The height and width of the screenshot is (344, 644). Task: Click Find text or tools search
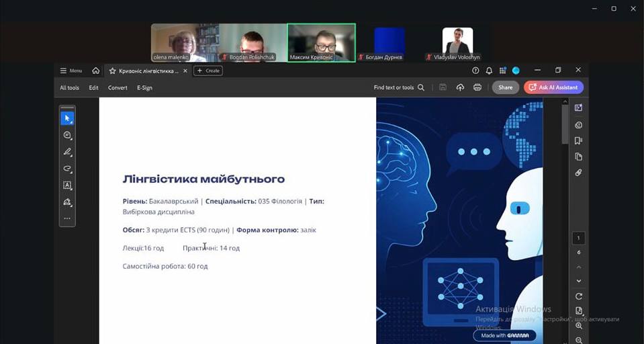click(399, 87)
